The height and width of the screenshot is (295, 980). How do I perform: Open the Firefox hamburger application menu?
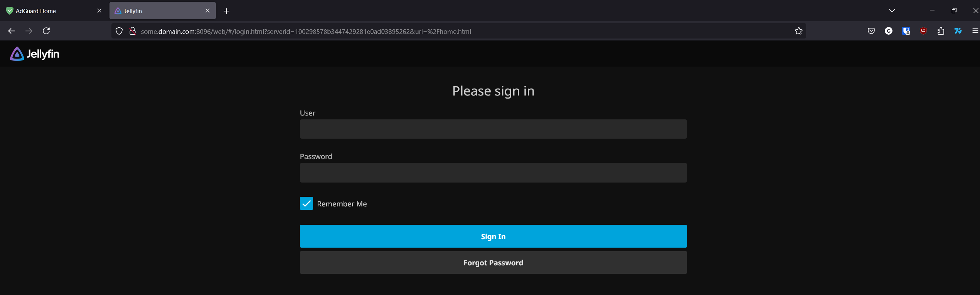pyautogui.click(x=975, y=31)
